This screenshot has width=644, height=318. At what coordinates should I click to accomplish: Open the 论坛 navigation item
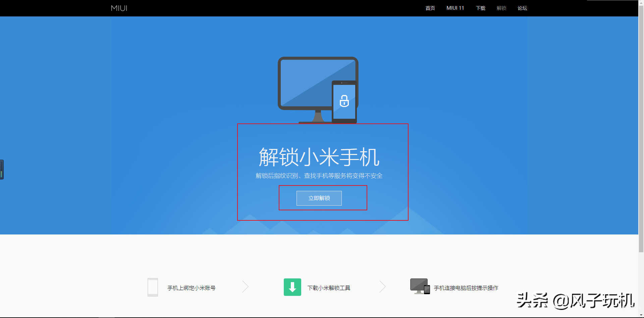(522, 8)
